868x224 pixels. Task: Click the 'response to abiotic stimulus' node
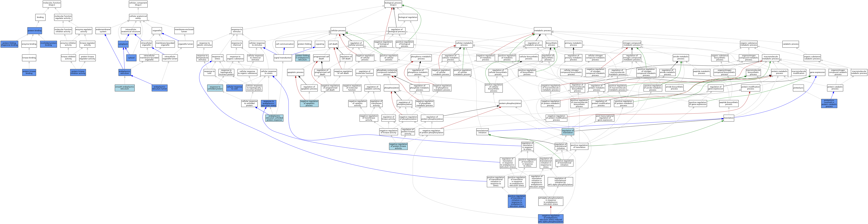(205, 44)
